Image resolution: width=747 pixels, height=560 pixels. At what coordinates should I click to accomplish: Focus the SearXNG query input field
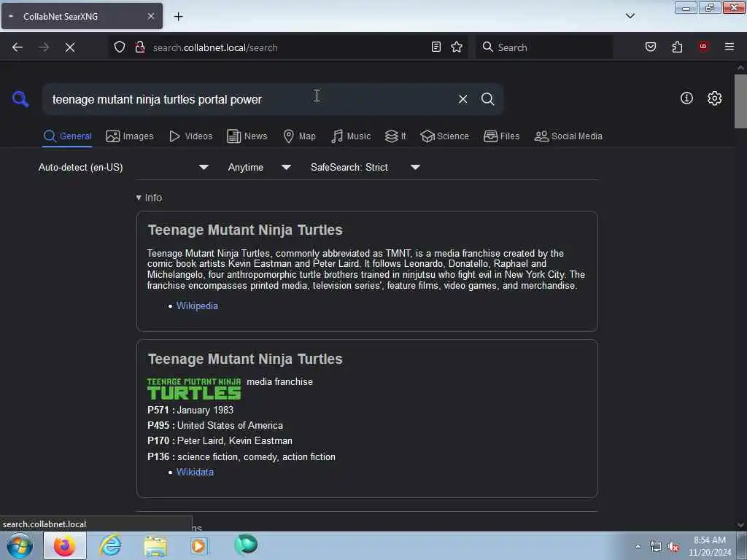click(250, 99)
